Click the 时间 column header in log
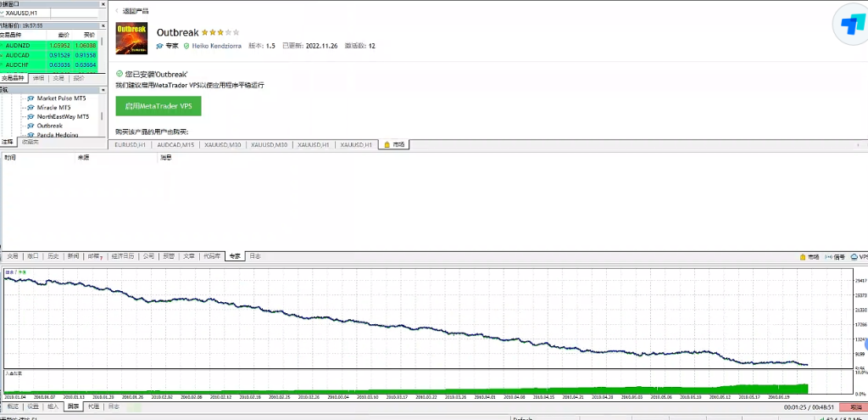This screenshot has width=868, height=420. (10, 158)
